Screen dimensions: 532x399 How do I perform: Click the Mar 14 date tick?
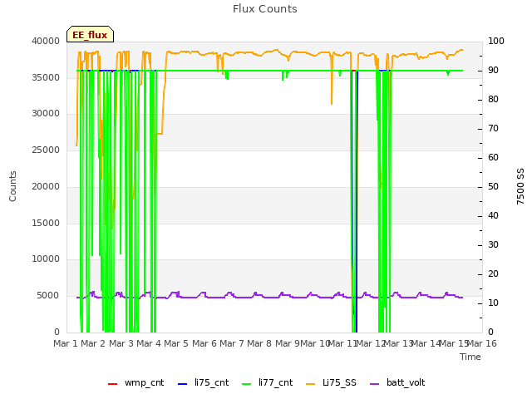[x=426, y=343]
